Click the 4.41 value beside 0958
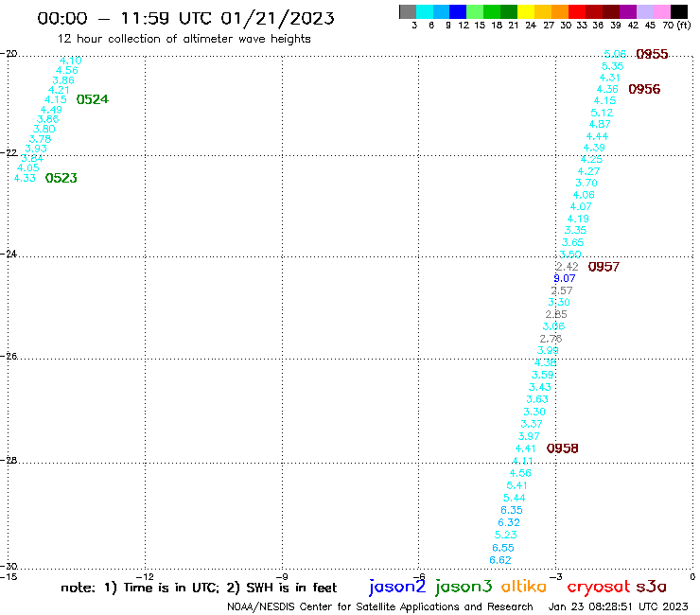The image size is (700, 615). point(525,448)
